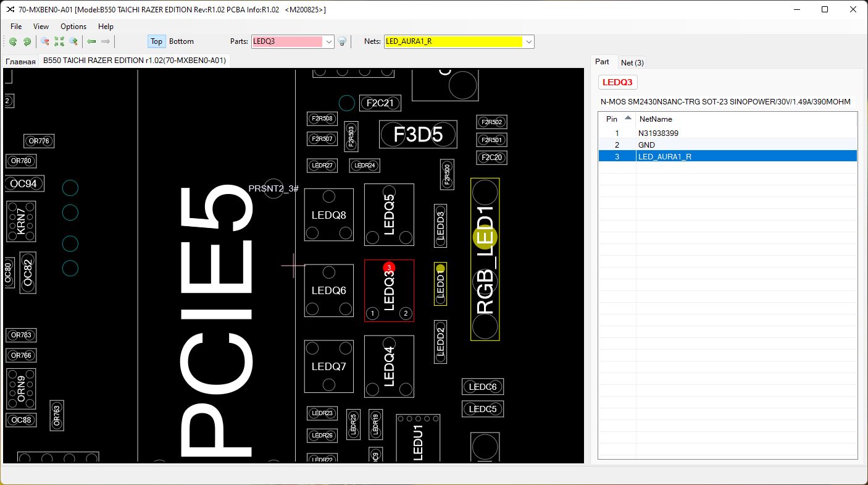Click the rotate counterclockwise toolbar icon
Image resolution: width=868 pixels, height=485 pixels.
(13, 42)
